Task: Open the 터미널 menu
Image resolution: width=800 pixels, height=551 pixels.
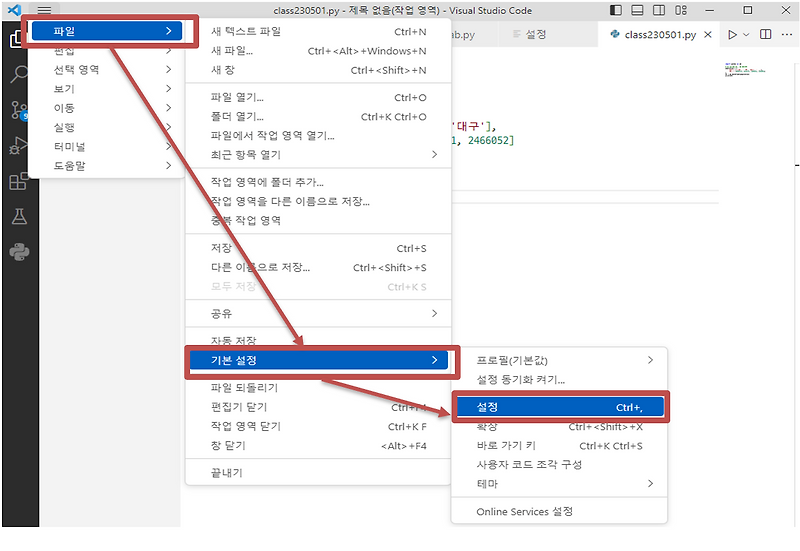Action: click(x=107, y=146)
